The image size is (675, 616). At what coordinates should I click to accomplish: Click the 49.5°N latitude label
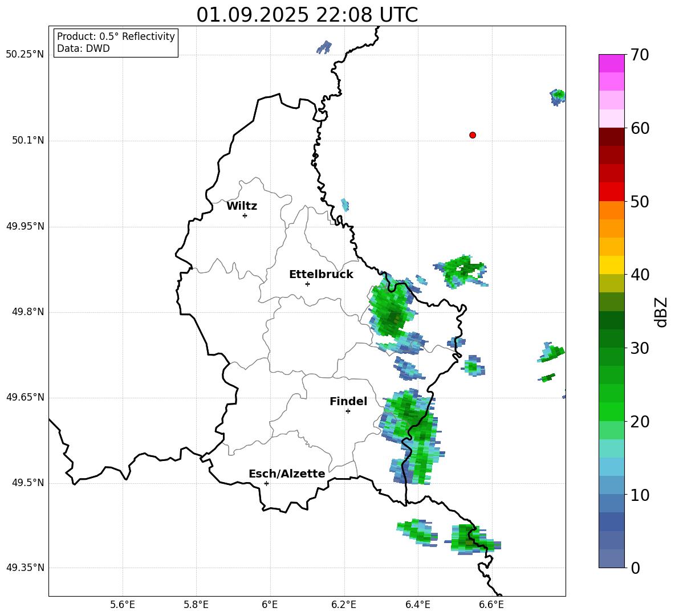(28, 483)
